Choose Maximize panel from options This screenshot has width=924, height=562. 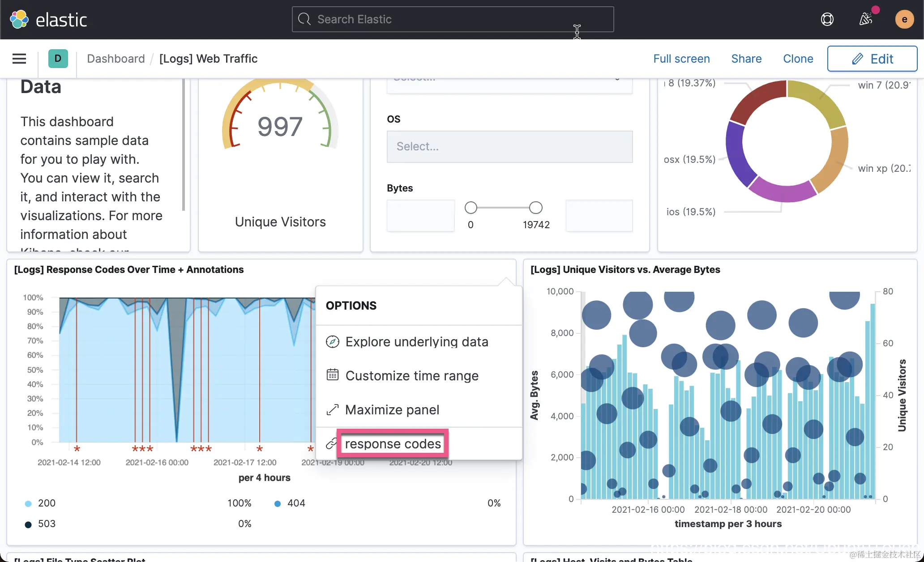coord(392,410)
